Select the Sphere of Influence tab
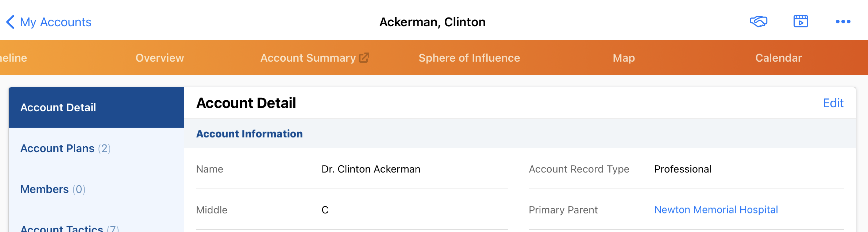868x232 pixels. [469, 58]
